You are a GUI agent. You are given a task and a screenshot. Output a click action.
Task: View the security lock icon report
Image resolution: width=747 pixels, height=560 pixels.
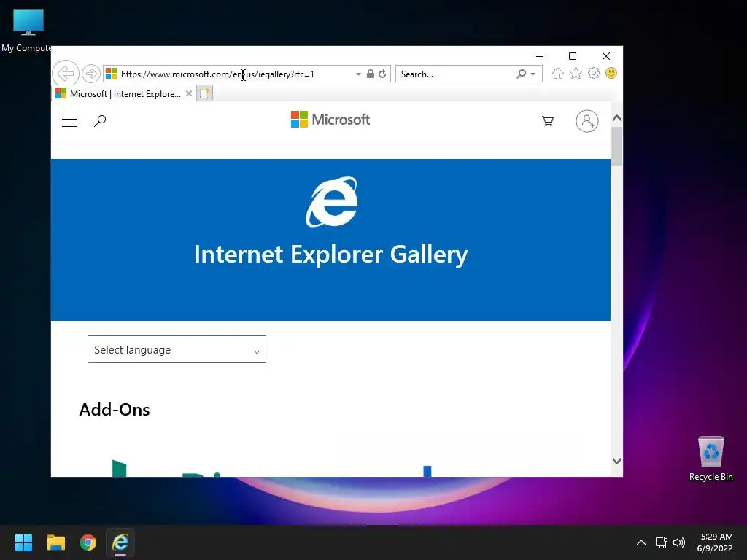[370, 74]
